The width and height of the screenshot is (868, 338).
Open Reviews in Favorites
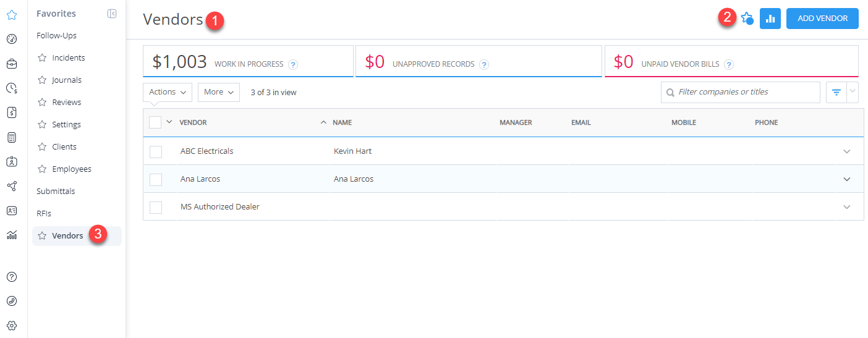pos(67,103)
